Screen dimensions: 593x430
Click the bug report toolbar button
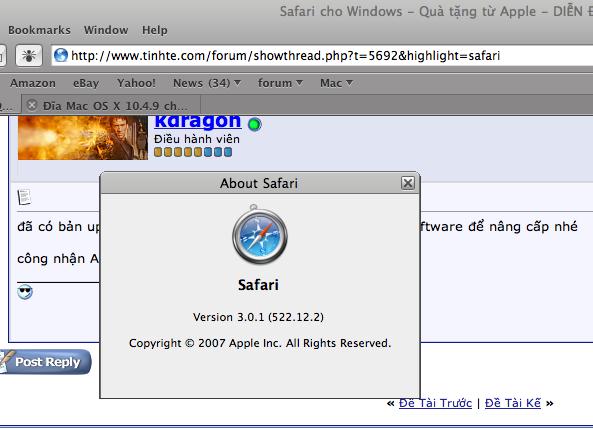29,56
